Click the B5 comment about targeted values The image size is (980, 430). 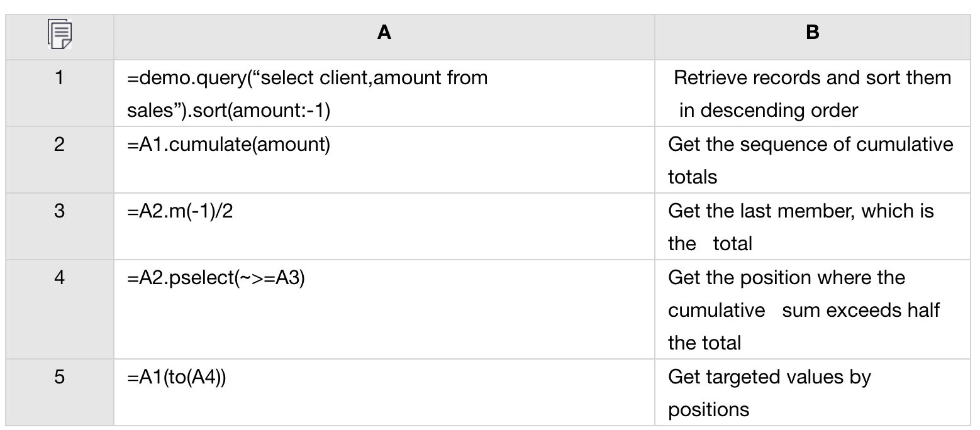tap(769, 393)
